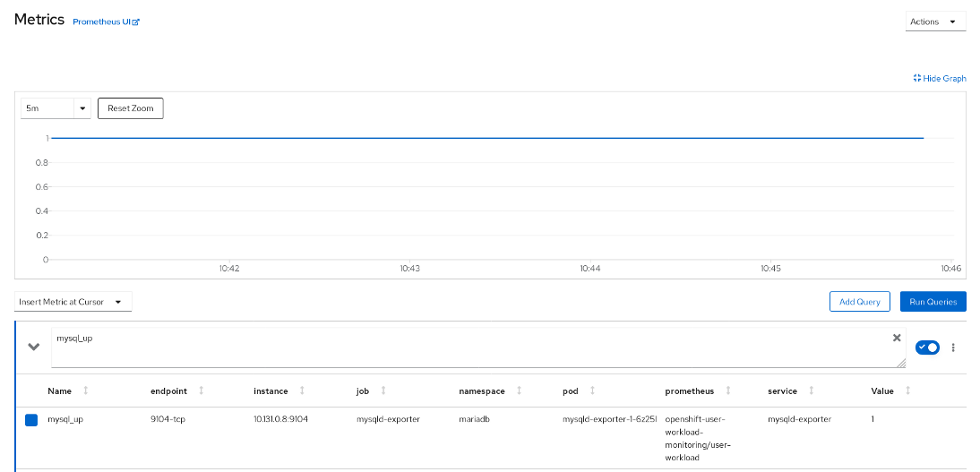
Task: Click the 10:43 time axis label
Action: (x=410, y=268)
